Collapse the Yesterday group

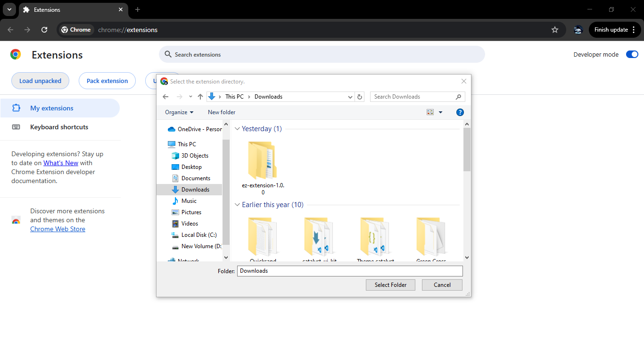[238, 129]
